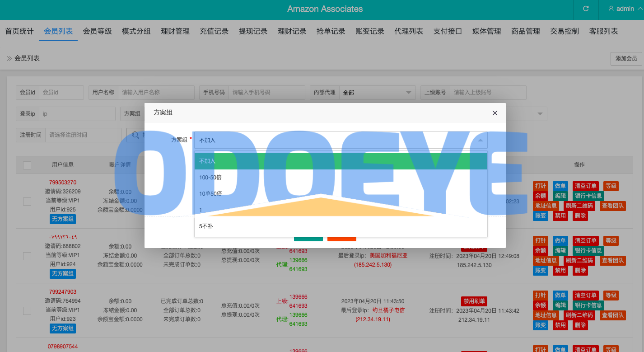644x352 pixels.
Task: Go to the 客服列表 tab
Action: click(603, 31)
